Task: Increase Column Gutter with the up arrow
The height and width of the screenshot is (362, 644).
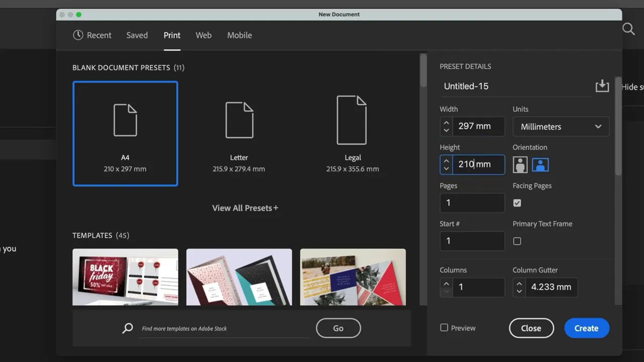Action: click(x=519, y=284)
